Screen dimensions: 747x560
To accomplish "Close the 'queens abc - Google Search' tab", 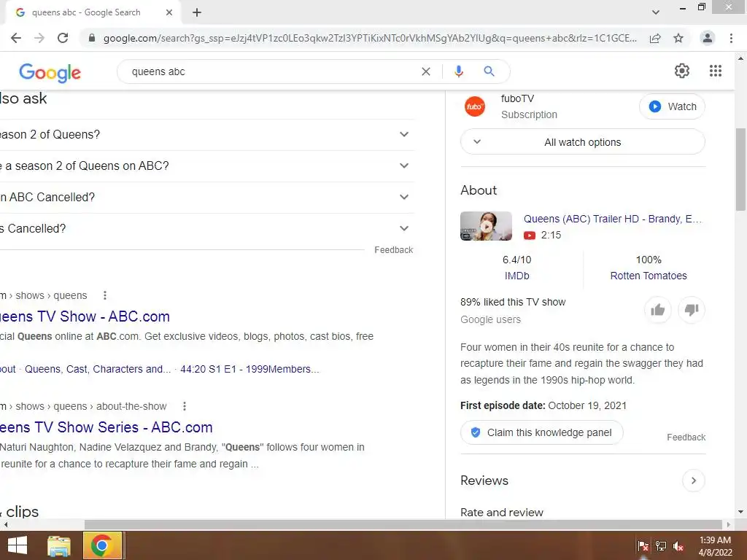I will pos(169,12).
